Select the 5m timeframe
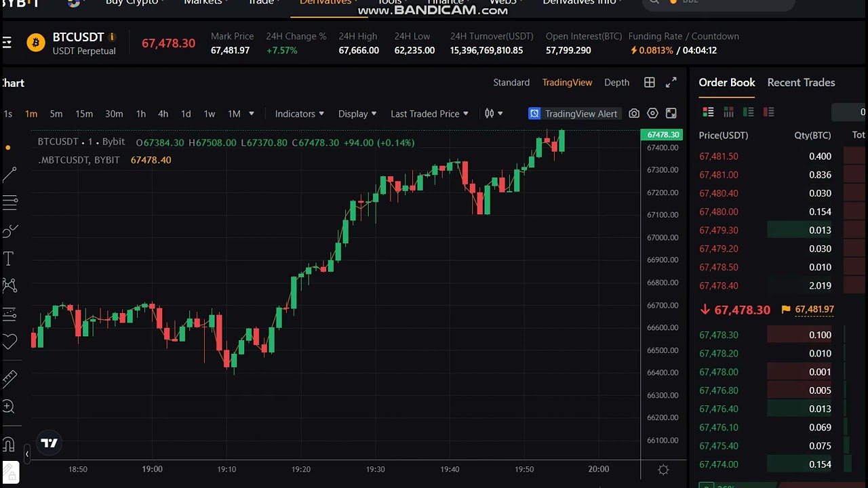This screenshot has height=488, width=868. point(56,114)
